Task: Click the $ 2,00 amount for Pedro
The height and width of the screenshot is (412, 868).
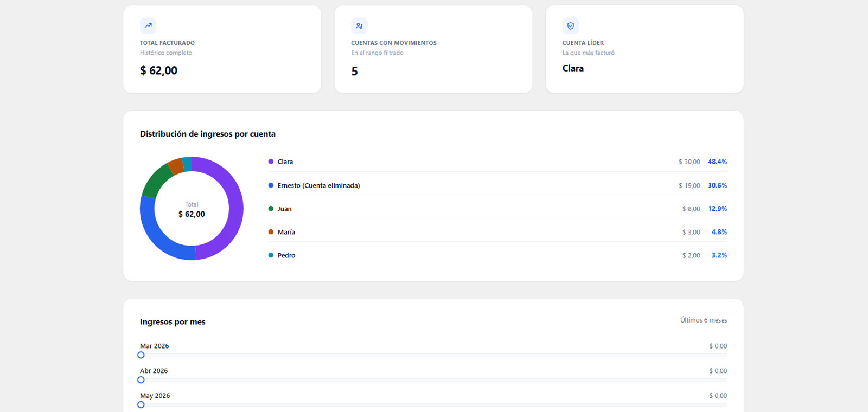Action: tap(691, 255)
